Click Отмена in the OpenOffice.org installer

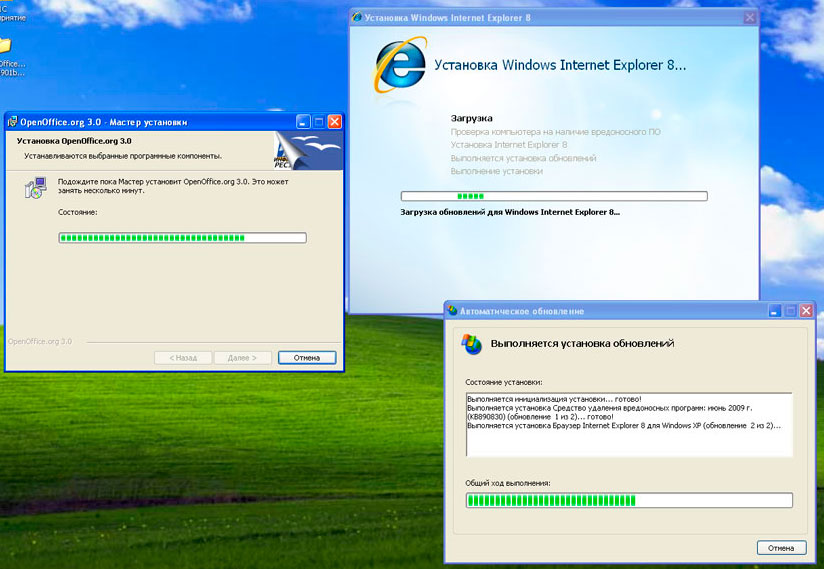pos(307,358)
